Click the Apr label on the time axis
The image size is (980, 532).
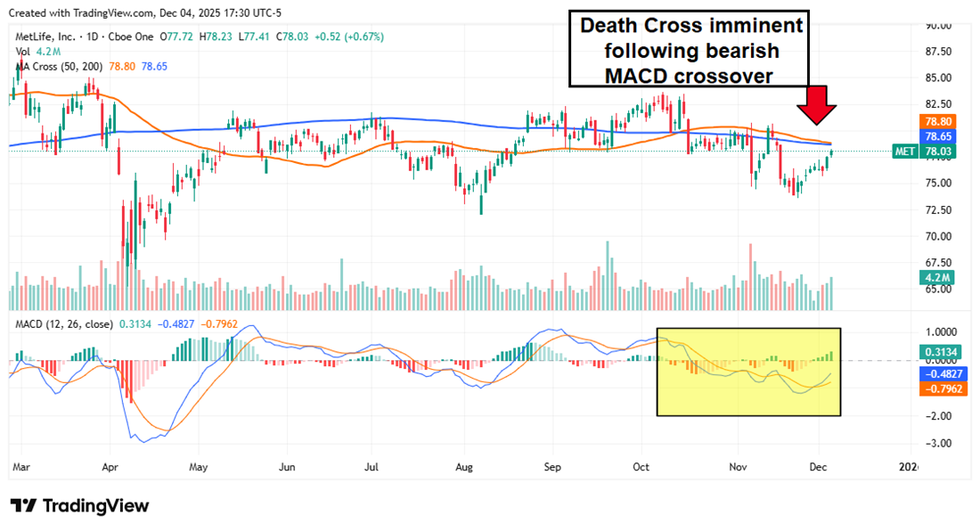(110, 466)
